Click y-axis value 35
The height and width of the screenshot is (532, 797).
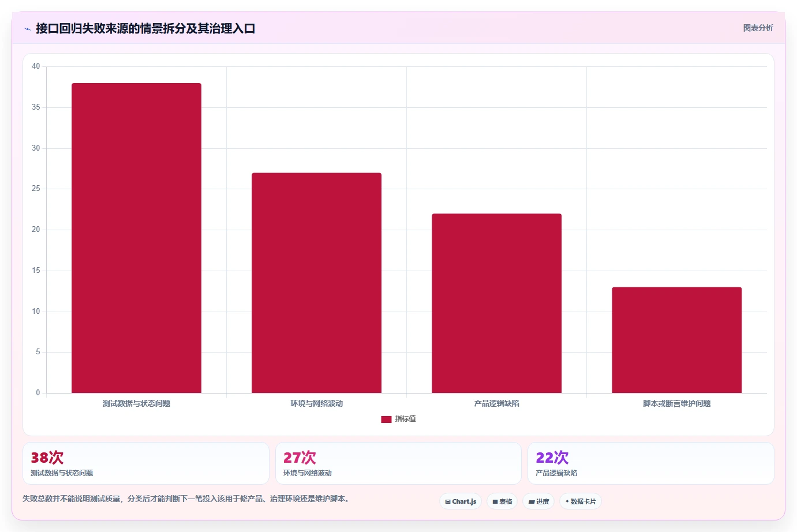click(x=36, y=107)
